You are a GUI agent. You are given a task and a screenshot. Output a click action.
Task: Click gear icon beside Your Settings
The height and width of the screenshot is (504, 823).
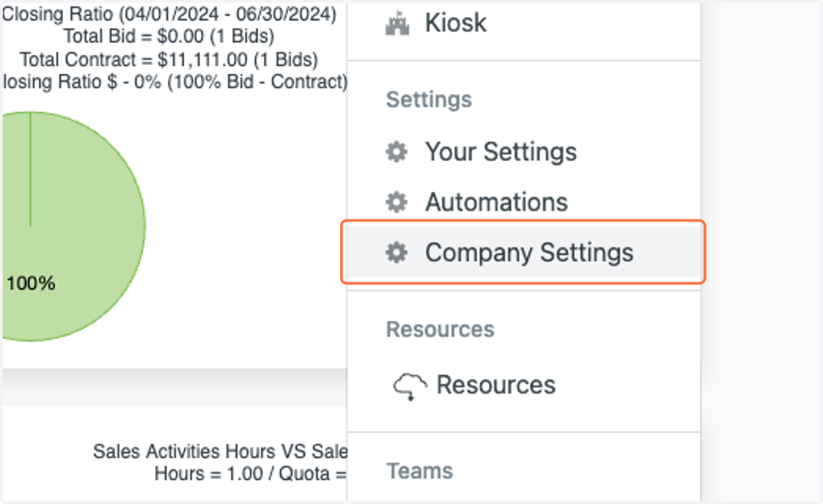[x=396, y=152]
